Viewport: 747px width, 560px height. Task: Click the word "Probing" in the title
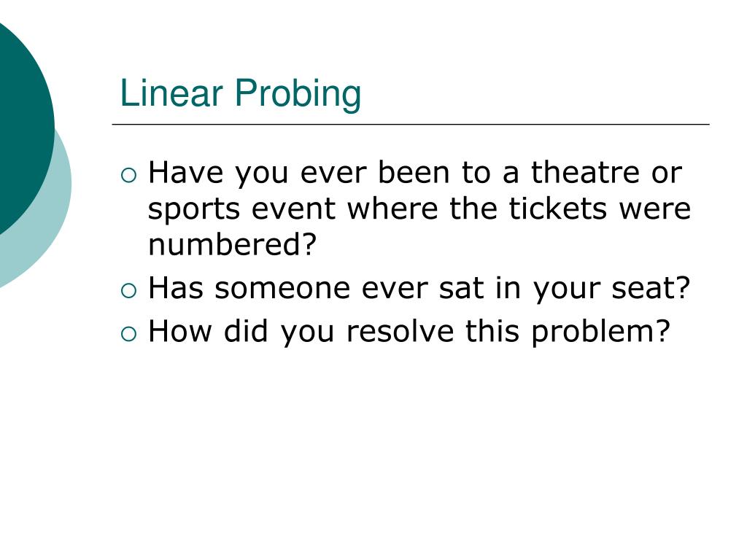point(298,94)
